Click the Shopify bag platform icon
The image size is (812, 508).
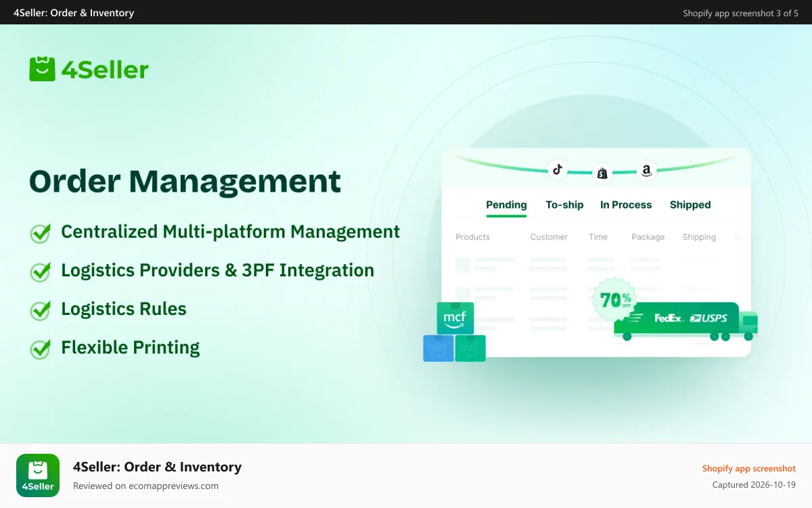(602, 173)
